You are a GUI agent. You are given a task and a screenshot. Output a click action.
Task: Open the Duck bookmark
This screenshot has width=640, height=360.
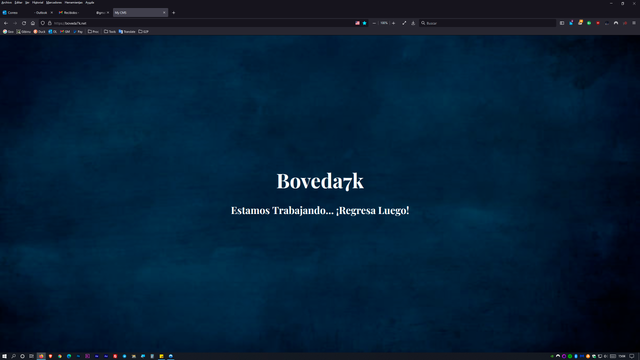coord(40,31)
